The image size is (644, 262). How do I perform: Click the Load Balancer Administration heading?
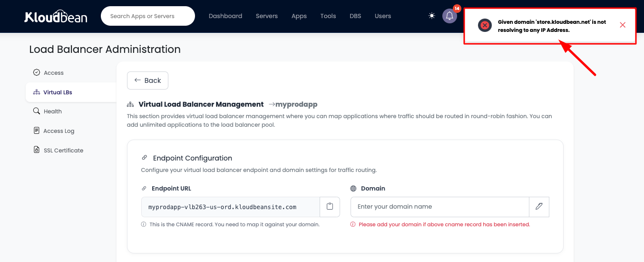pos(105,50)
